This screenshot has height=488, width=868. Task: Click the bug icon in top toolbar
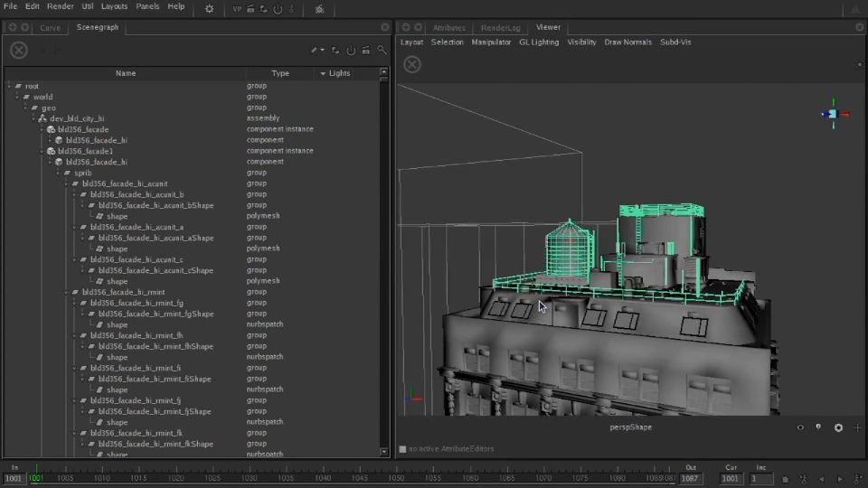pos(319,8)
